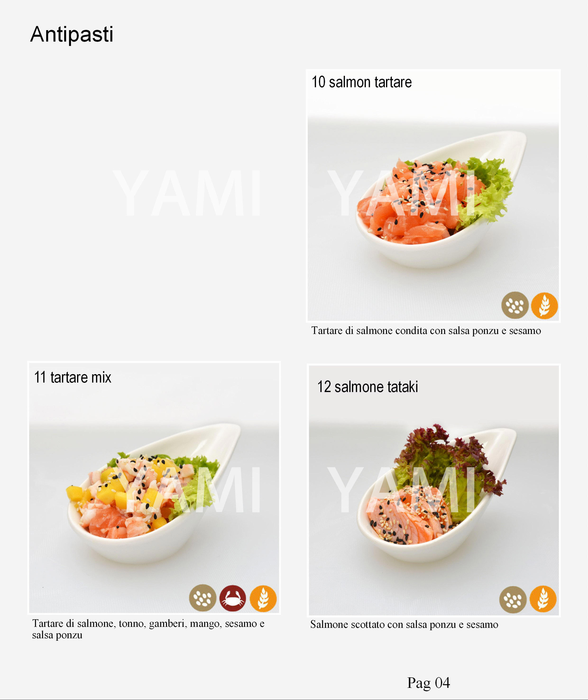The image size is (588, 700).
Task: Click the title '11 tartare mix'
Action: (x=73, y=377)
